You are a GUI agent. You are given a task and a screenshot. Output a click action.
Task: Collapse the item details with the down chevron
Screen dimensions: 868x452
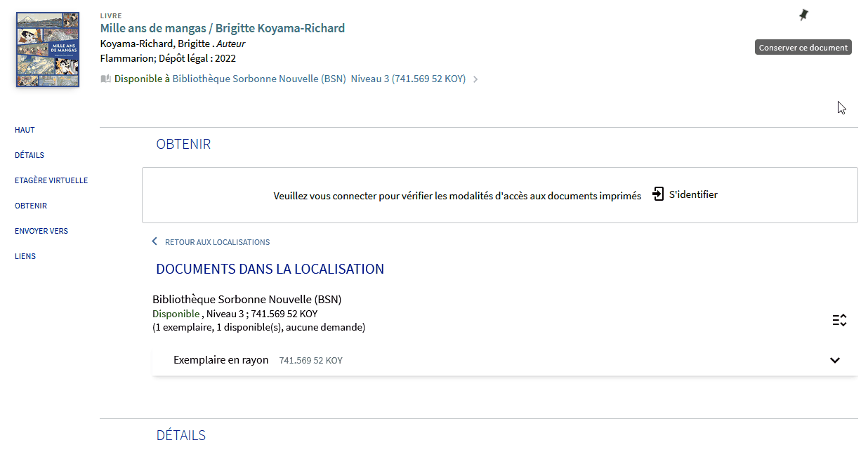835,360
